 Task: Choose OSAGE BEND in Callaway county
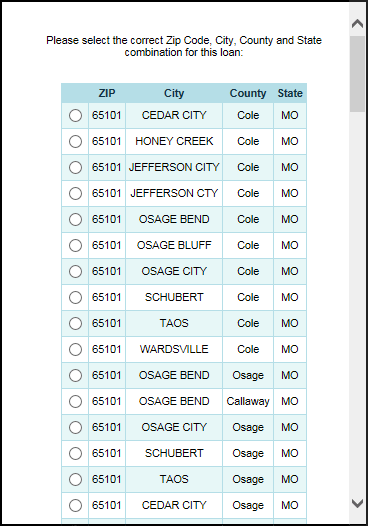(75, 401)
